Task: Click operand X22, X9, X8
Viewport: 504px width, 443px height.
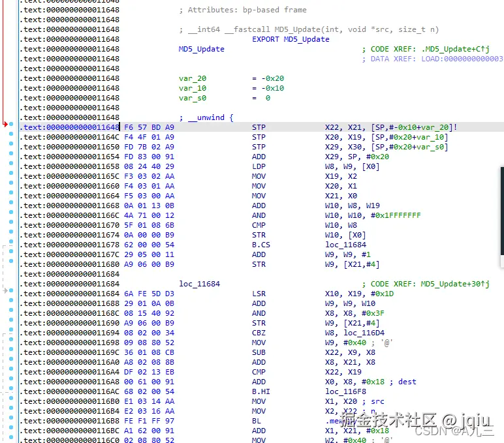Action: click(x=350, y=352)
